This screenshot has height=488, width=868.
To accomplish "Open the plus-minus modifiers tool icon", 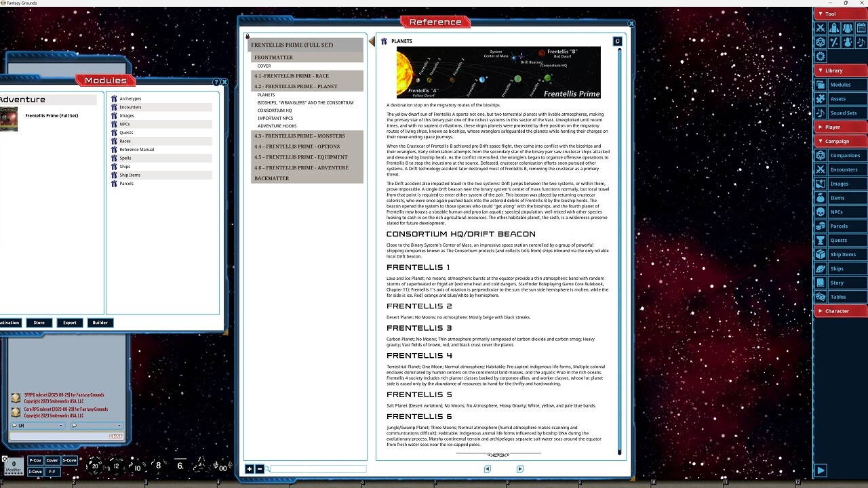I will (834, 42).
